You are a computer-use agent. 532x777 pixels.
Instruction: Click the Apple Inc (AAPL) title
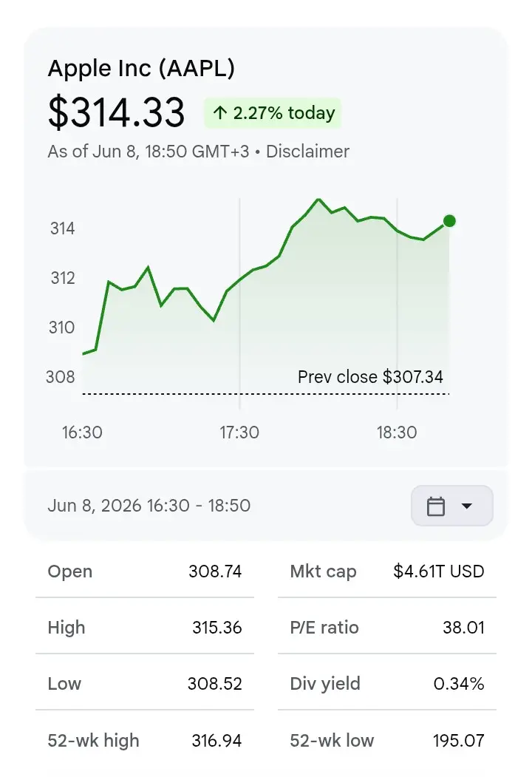coord(141,68)
